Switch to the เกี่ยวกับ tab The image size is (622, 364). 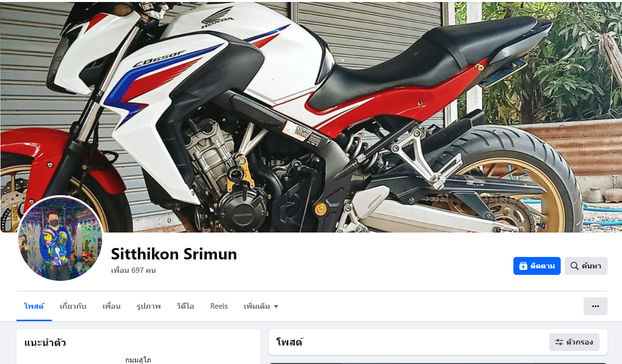(73, 306)
